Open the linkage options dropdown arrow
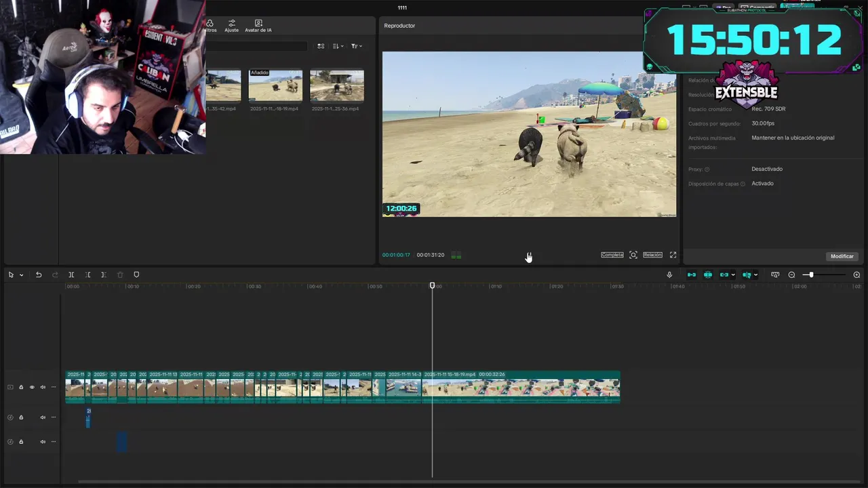868x488 pixels. pyautogui.click(x=733, y=275)
